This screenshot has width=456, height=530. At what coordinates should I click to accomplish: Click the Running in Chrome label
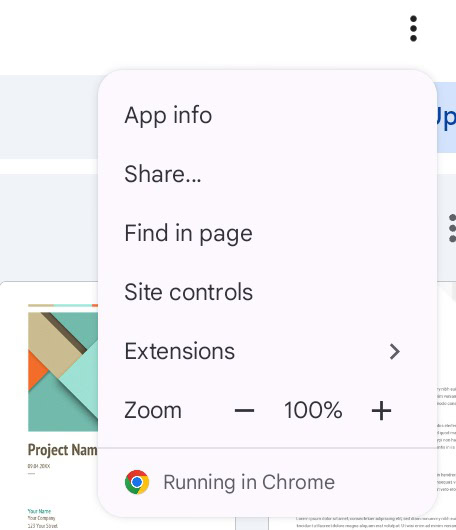pyautogui.click(x=249, y=482)
